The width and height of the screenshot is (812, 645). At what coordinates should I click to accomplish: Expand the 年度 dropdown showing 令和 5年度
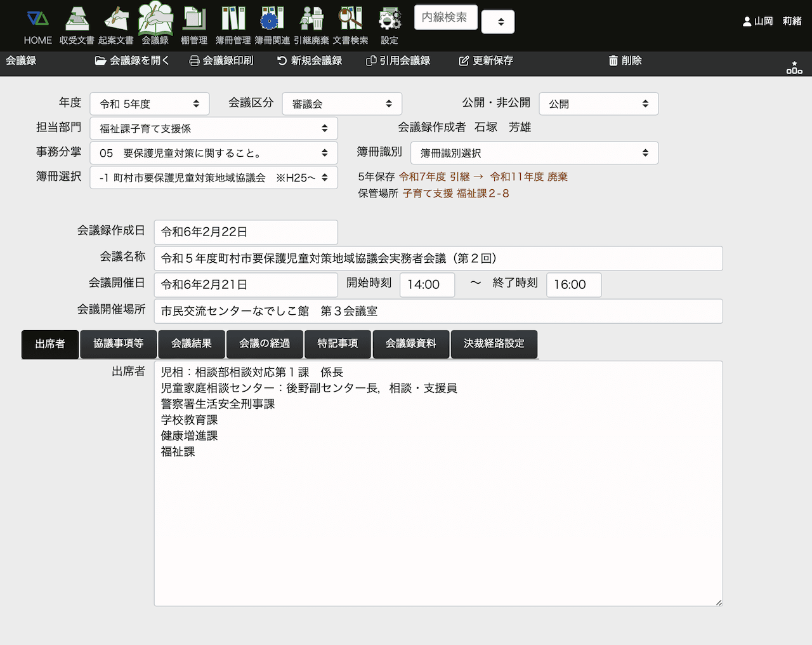coord(149,104)
